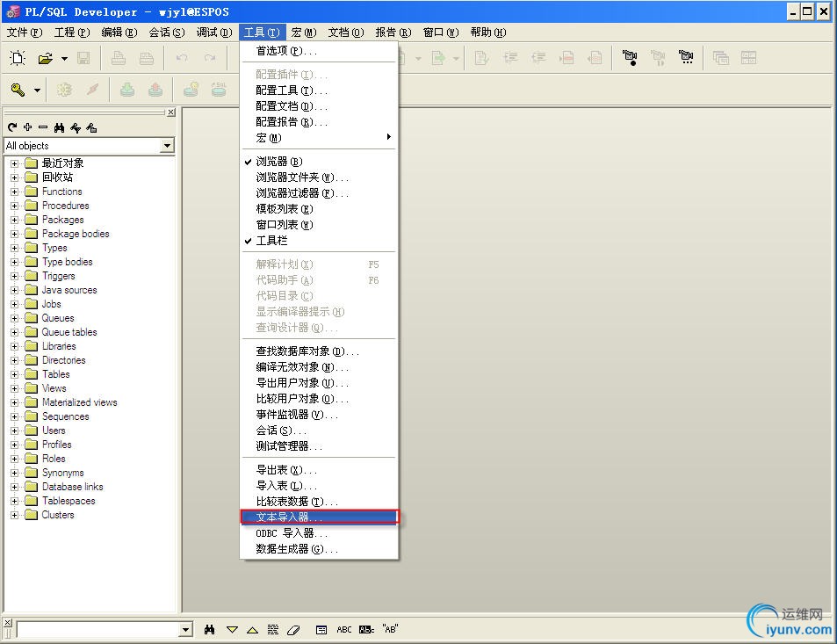Select 模板列表 (E) menu item
Image resolution: width=837 pixels, height=644 pixels.
[x=319, y=209]
